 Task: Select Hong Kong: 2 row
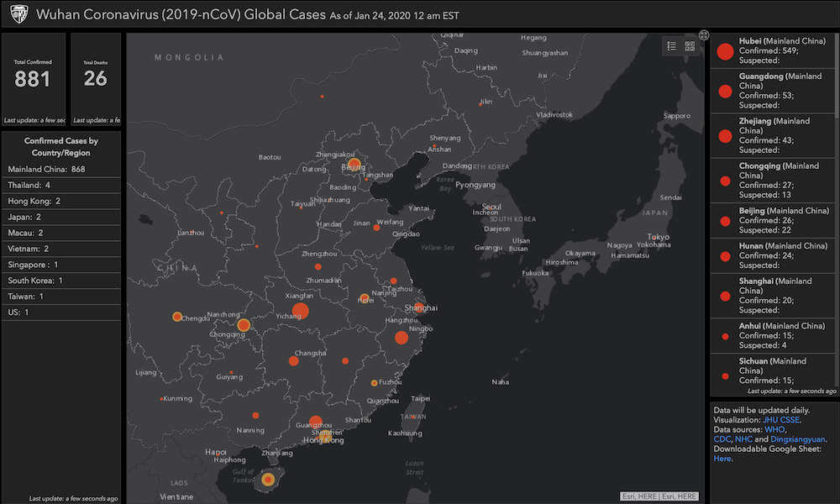coord(61,202)
